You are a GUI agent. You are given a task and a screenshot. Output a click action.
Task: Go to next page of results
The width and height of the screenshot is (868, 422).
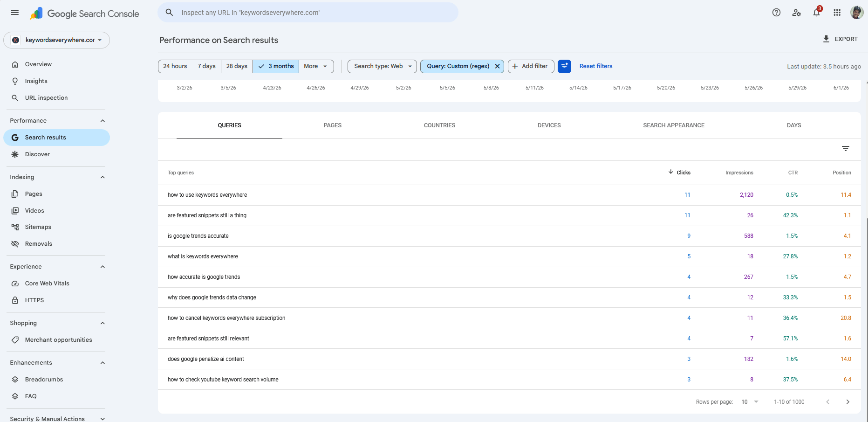(847, 402)
